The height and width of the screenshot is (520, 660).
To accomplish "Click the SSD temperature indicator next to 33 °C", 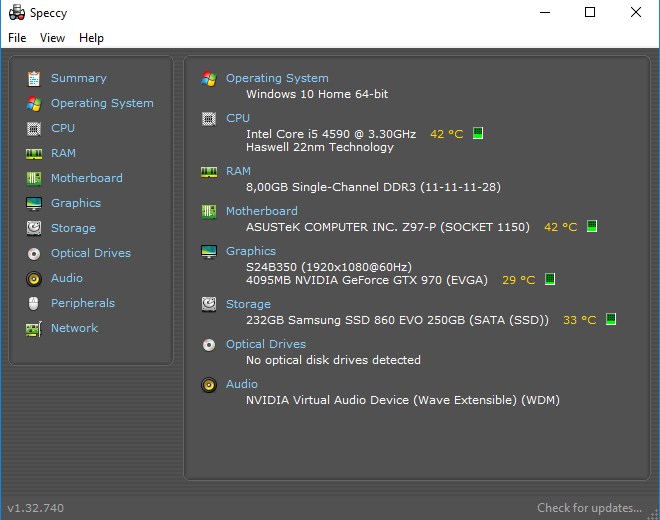I will [610, 320].
